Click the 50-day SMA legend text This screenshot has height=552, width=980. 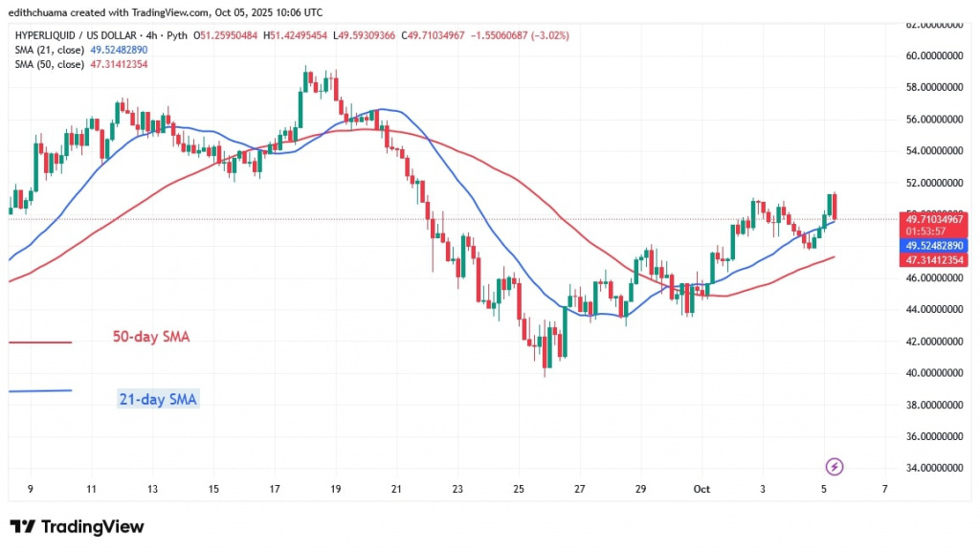149,337
